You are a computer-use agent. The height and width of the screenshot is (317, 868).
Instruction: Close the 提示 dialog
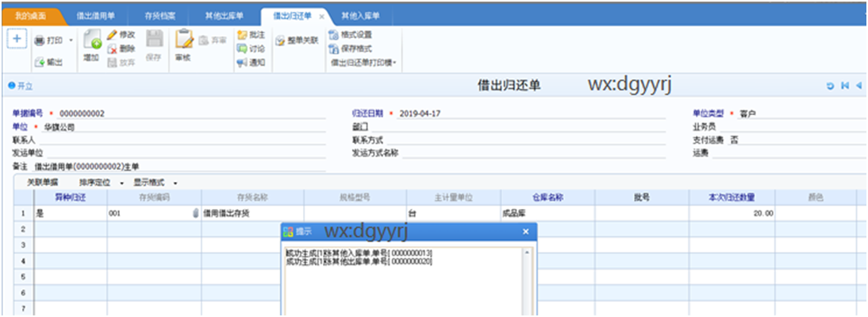click(x=526, y=232)
